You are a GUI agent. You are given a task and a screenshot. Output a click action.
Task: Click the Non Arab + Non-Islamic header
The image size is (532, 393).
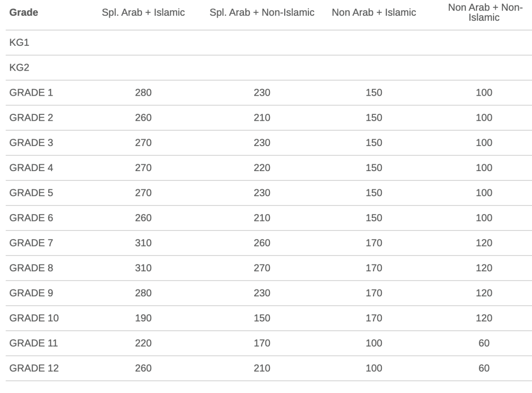point(484,13)
